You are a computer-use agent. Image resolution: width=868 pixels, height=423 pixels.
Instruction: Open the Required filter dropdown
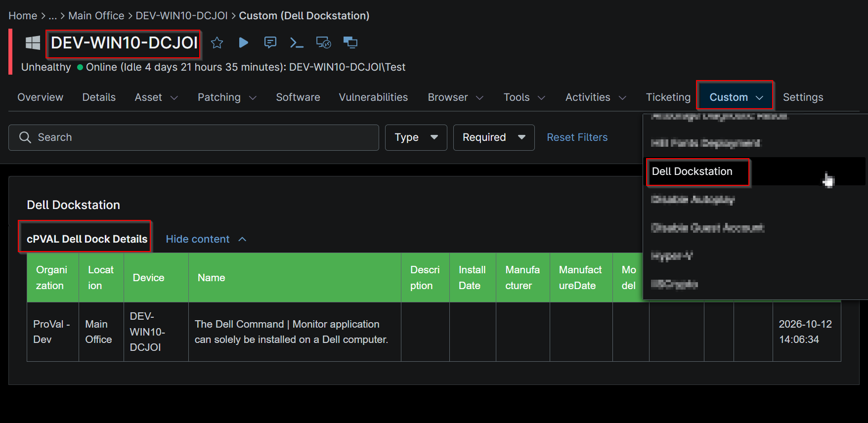[494, 137]
